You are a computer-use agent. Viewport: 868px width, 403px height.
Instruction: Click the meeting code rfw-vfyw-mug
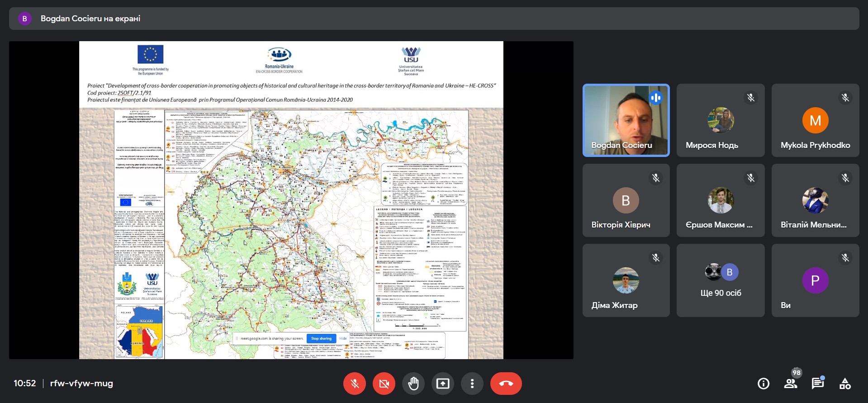coord(81,384)
